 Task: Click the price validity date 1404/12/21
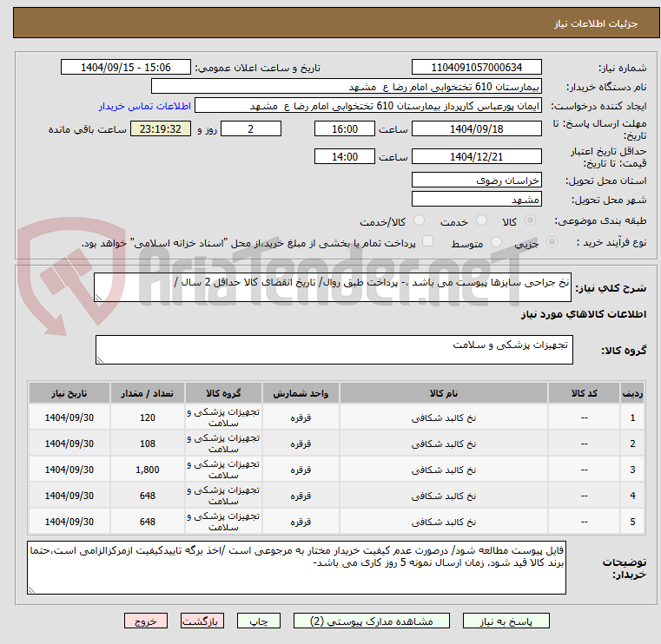click(x=476, y=157)
